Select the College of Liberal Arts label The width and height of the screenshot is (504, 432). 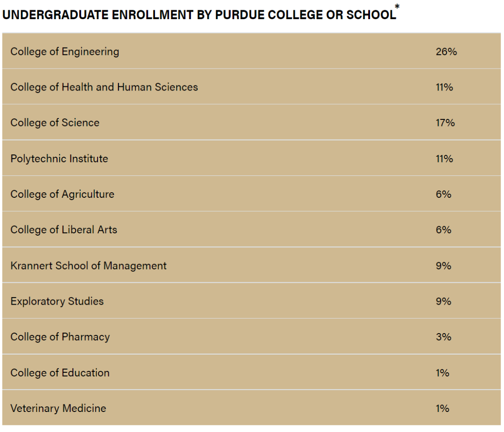[64, 230]
